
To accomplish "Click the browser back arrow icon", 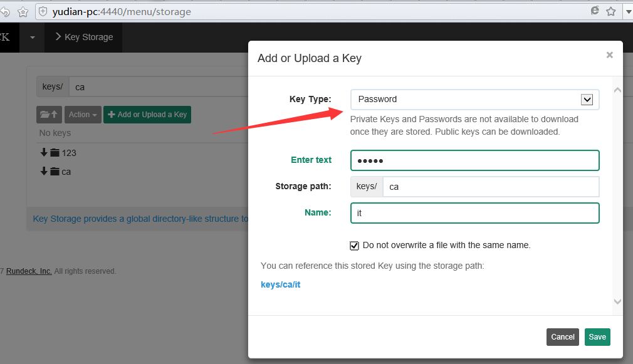I will tap(5, 11).
